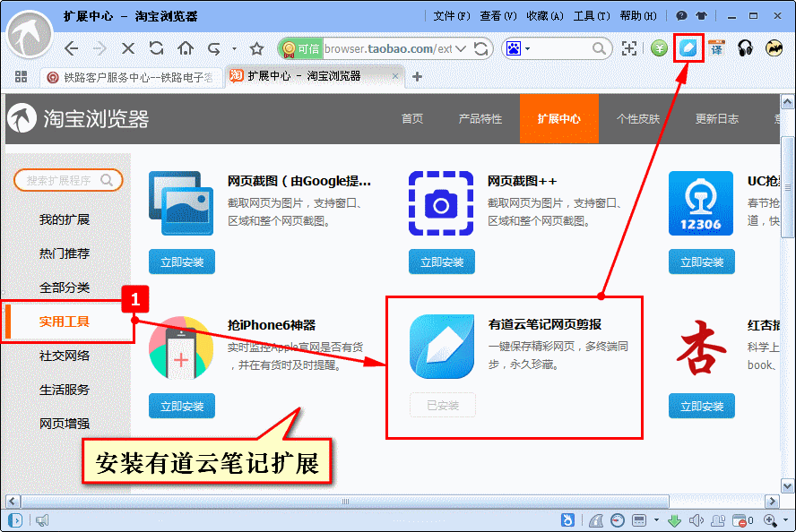Click the zoom magnifier status icon
796x532 pixels.
[770, 520]
